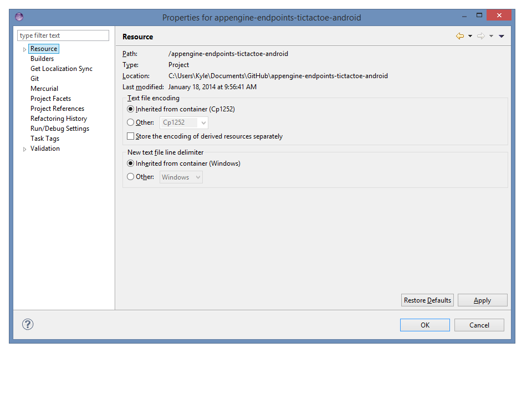
Task: Open the Builders properties page
Action: [x=42, y=59]
